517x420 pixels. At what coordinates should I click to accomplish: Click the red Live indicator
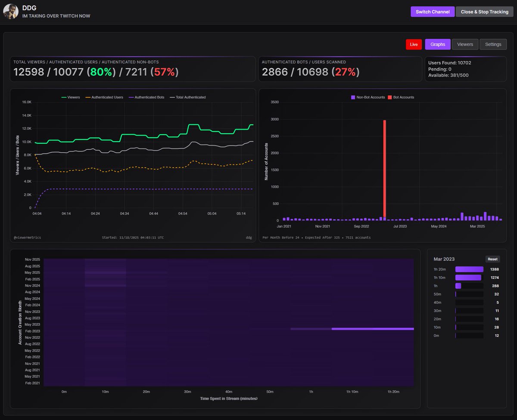(x=413, y=44)
